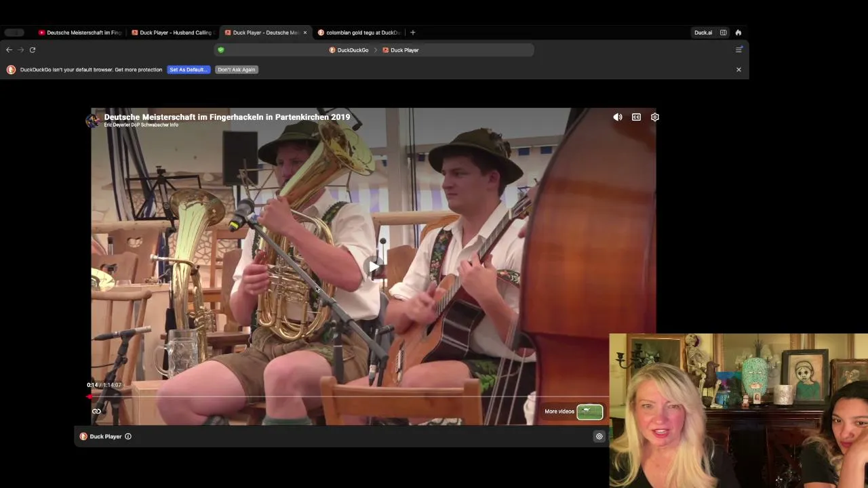Seek on the video progress bar

coord(347,397)
